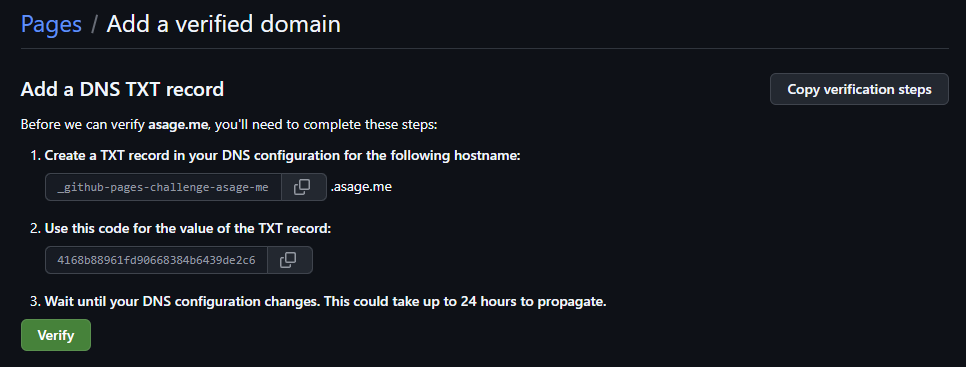
Task: Click the word propagate in step three
Action: [572, 302]
